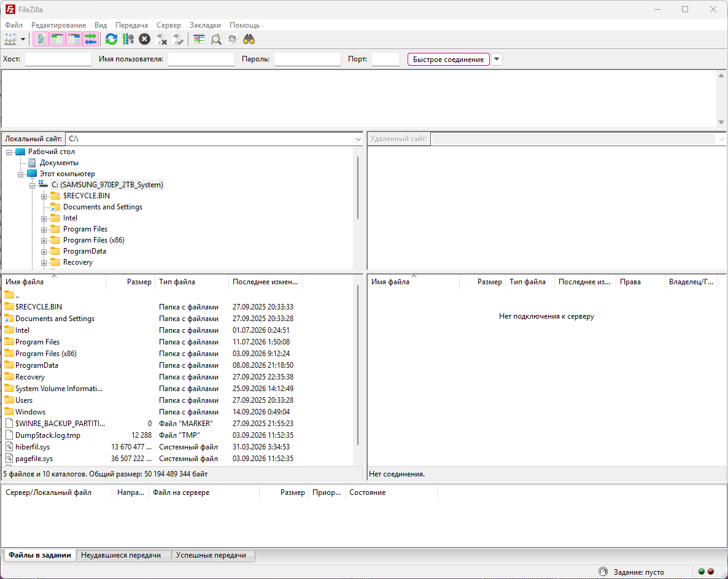
Task: Open recursive file search binoculars
Action: 249,39
